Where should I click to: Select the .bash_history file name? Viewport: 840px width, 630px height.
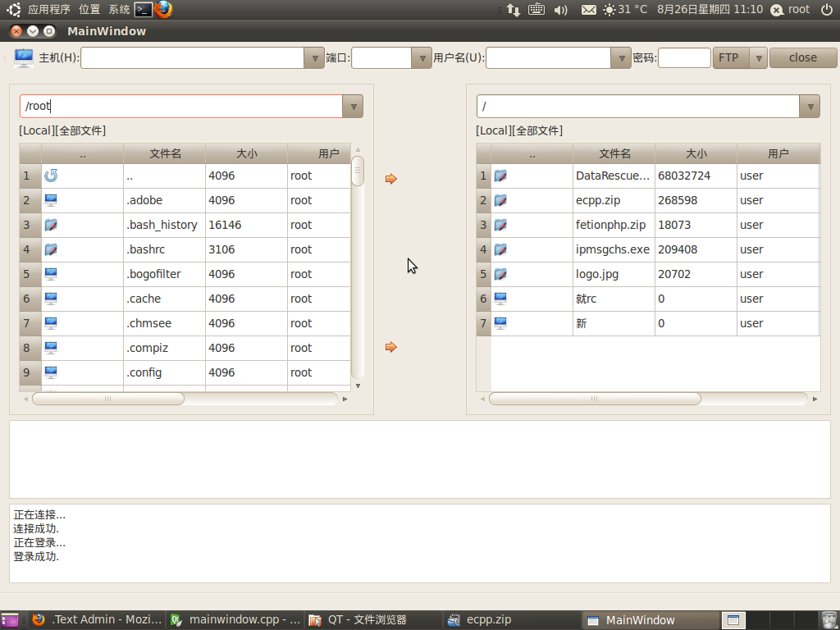pos(162,225)
